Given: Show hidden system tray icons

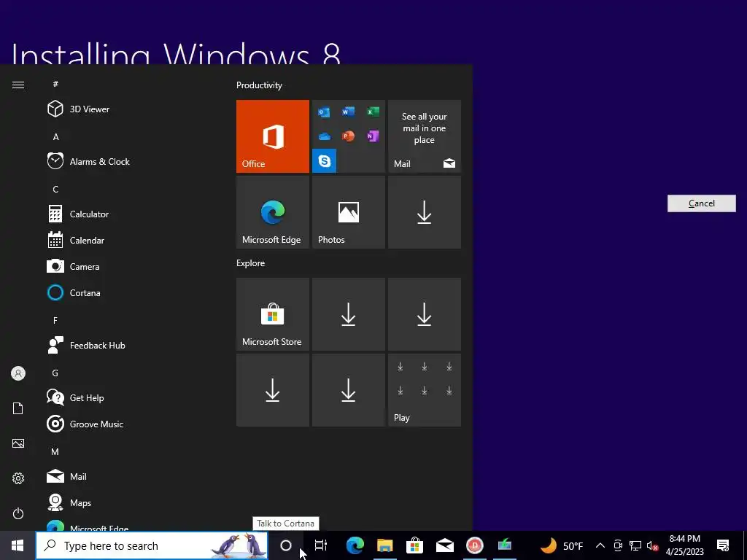Looking at the screenshot, I should click(x=600, y=545).
